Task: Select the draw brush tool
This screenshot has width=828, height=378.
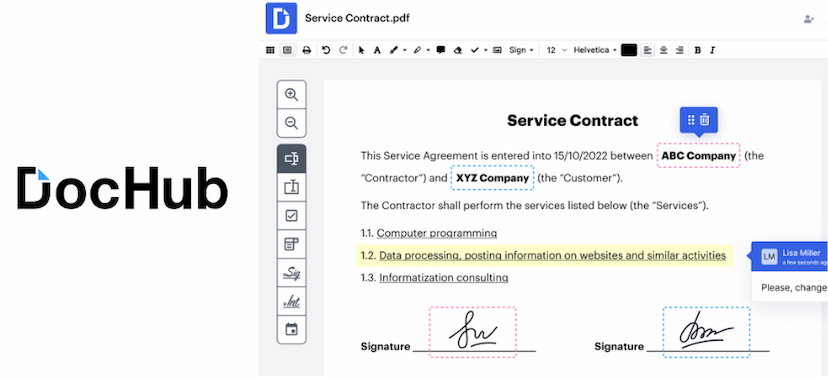Action: 393,50
